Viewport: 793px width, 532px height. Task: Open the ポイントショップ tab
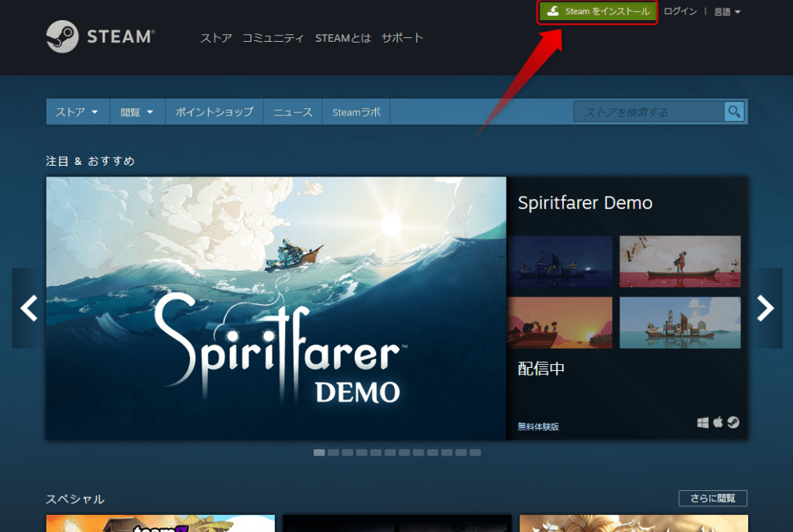[214, 112]
